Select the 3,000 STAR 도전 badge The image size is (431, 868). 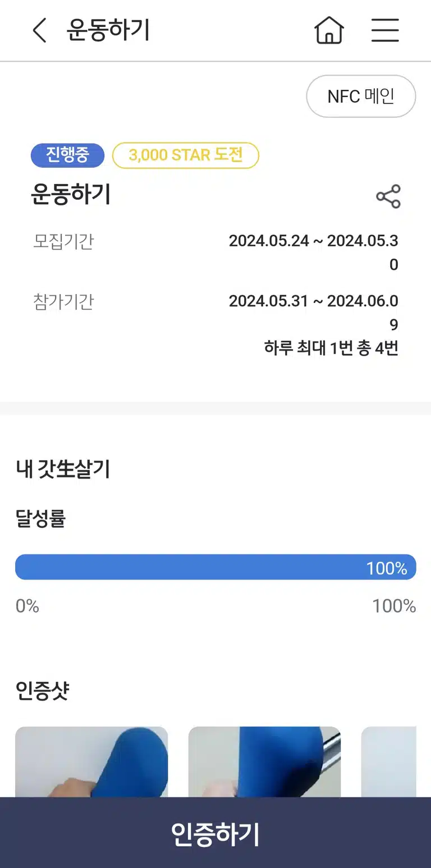tap(186, 155)
